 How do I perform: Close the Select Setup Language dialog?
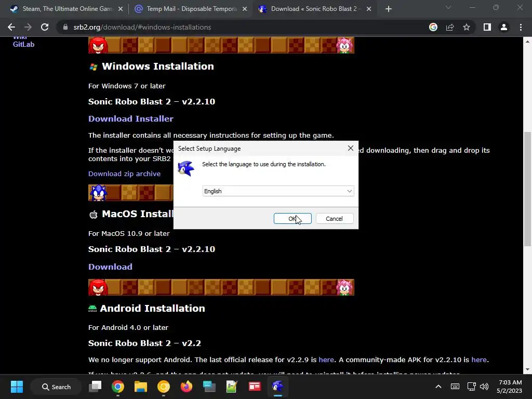point(351,148)
